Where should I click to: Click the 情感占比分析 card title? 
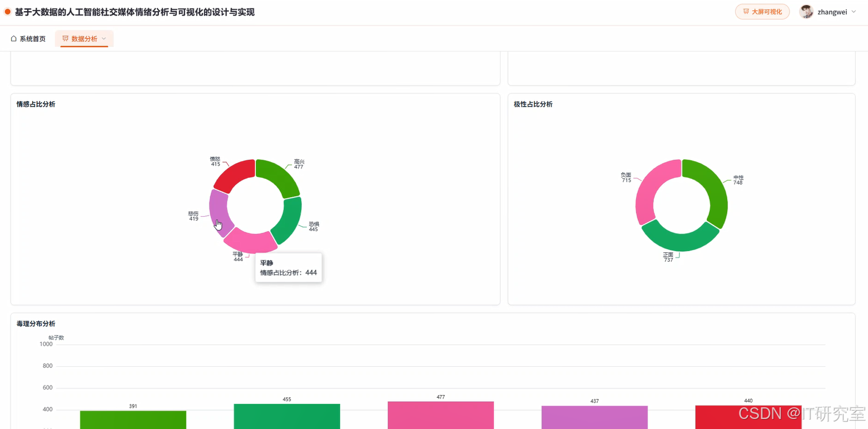pos(36,104)
